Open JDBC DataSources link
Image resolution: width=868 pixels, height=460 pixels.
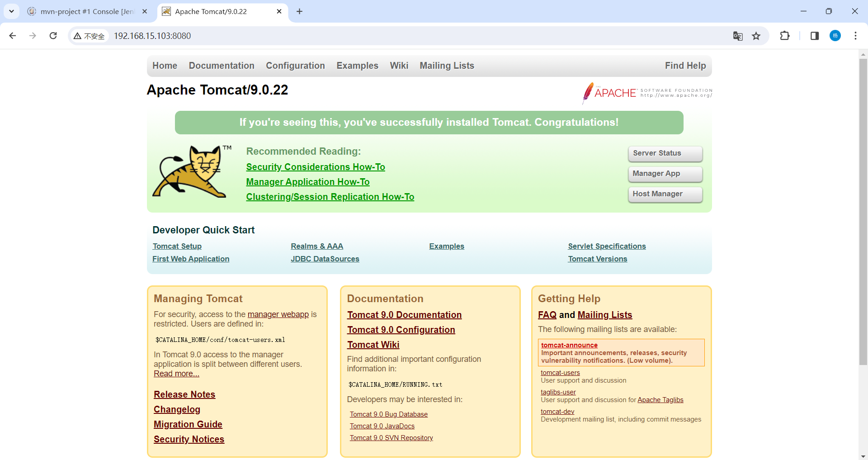click(325, 259)
